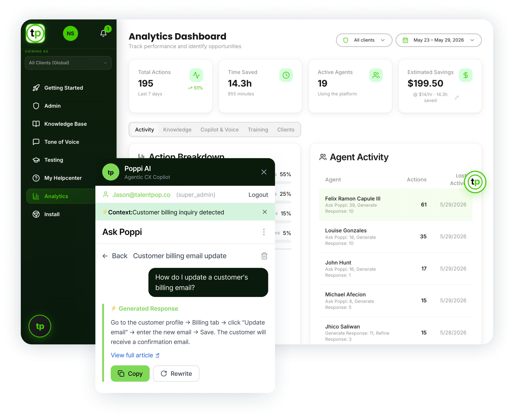Open notifications bell
Viewport: 514px width, 420px height.
pyautogui.click(x=103, y=33)
